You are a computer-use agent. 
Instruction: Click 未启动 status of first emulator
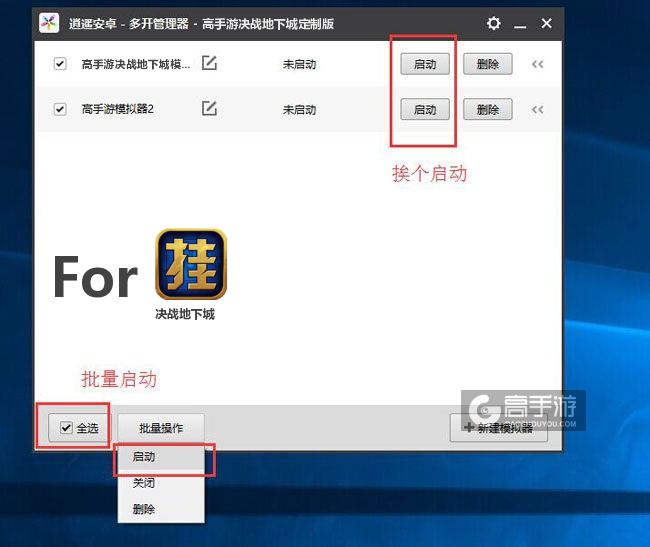coord(299,64)
